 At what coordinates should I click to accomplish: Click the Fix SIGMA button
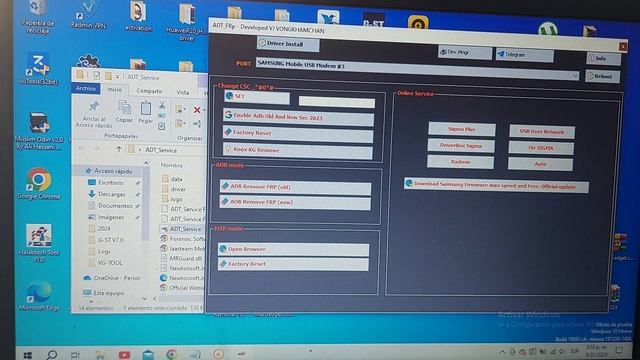click(541, 148)
